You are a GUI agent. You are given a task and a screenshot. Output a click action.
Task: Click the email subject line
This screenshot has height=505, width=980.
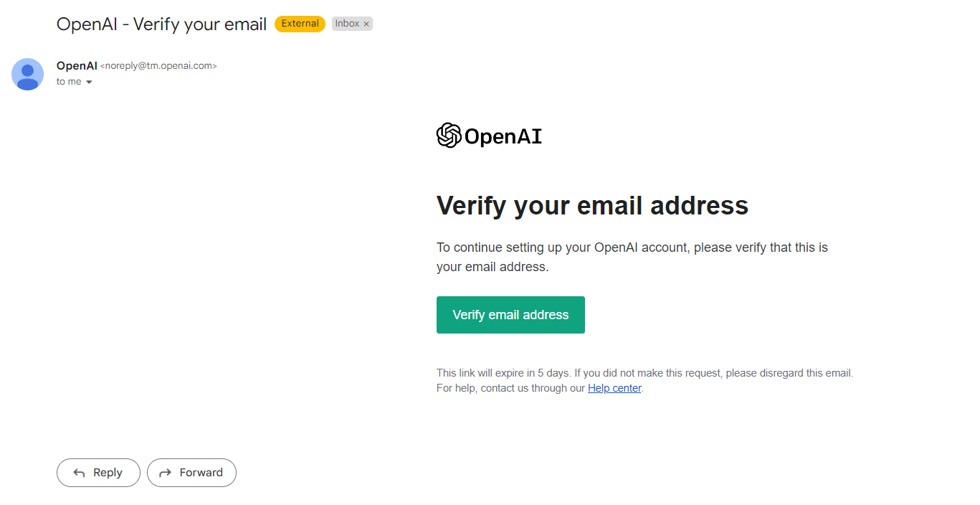click(x=161, y=24)
